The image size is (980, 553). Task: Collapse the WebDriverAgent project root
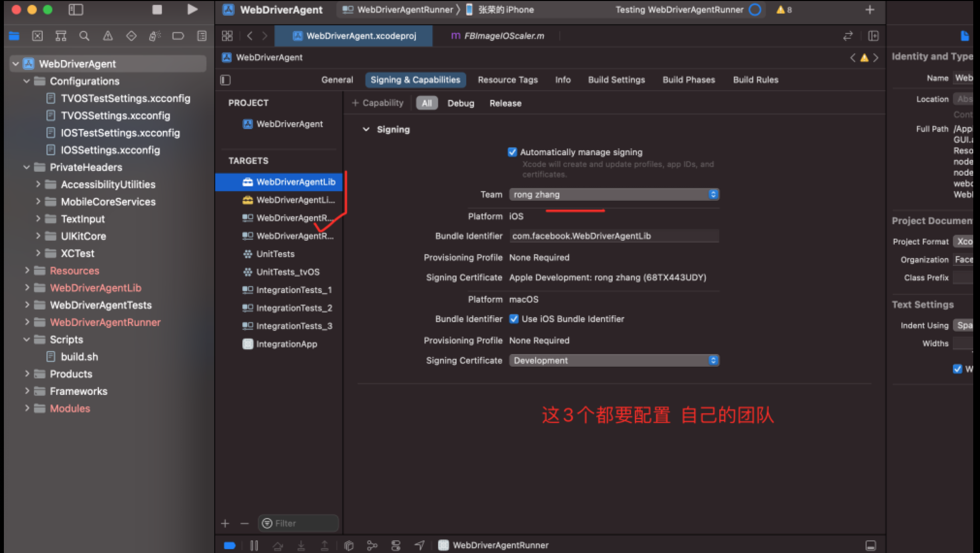(x=16, y=64)
